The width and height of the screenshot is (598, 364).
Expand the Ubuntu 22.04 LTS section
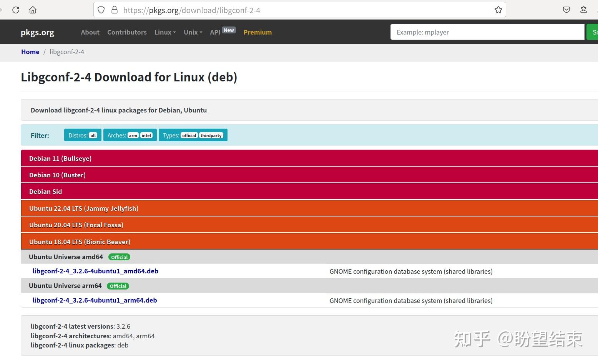click(x=84, y=208)
